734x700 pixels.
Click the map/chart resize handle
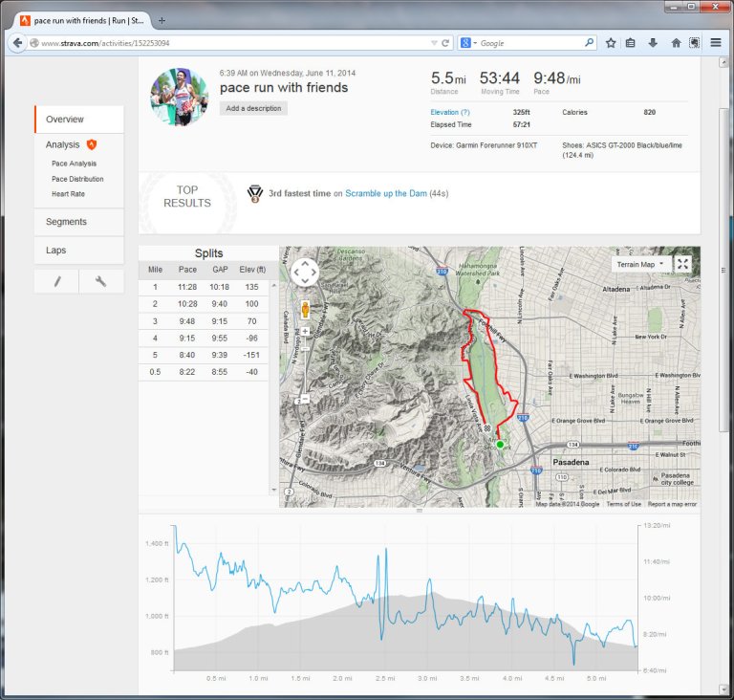click(x=420, y=511)
